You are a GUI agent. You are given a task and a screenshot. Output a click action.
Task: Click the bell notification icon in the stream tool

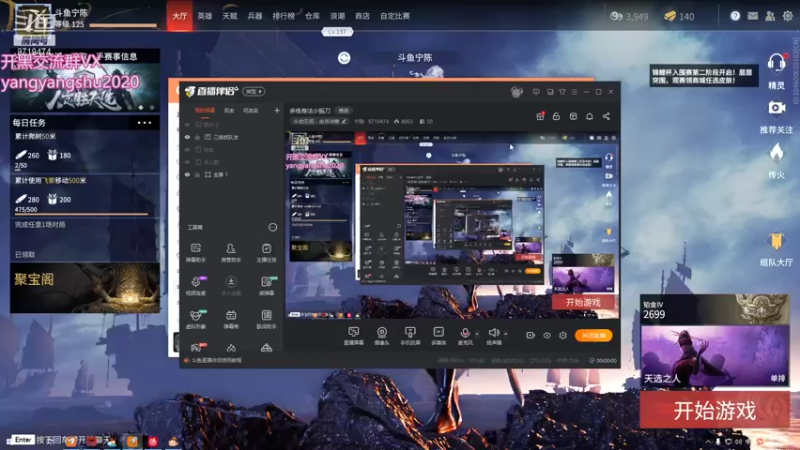pos(589,116)
